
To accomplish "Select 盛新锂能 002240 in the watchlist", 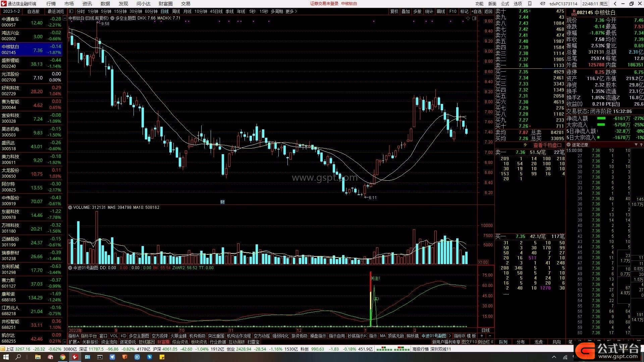I will (31, 63).
